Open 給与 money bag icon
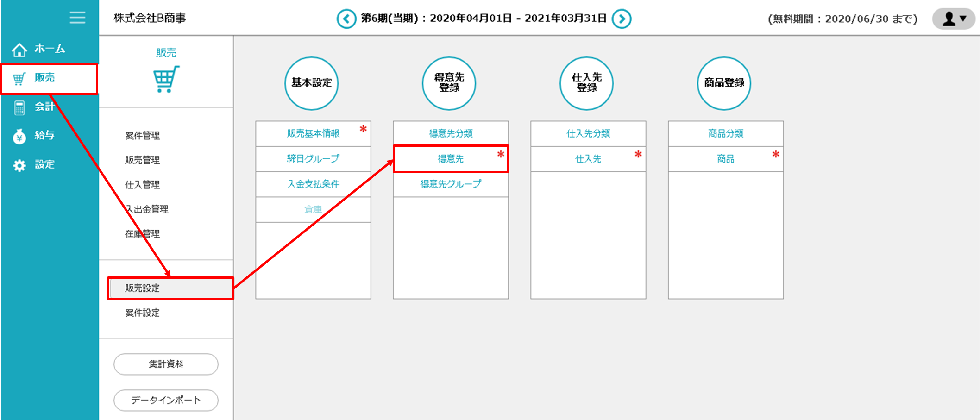This screenshot has height=420, width=980. tap(19, 136)
